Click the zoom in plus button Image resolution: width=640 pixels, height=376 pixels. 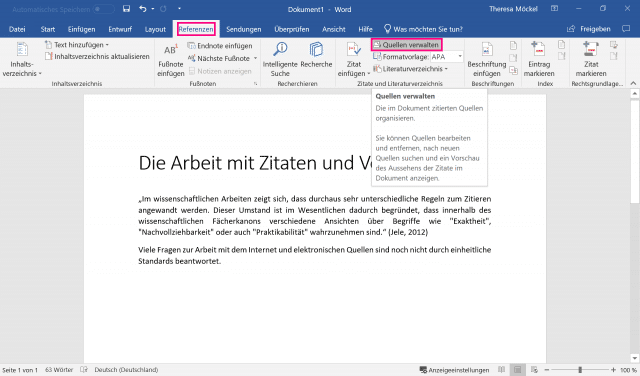click(x=613, y=370)
